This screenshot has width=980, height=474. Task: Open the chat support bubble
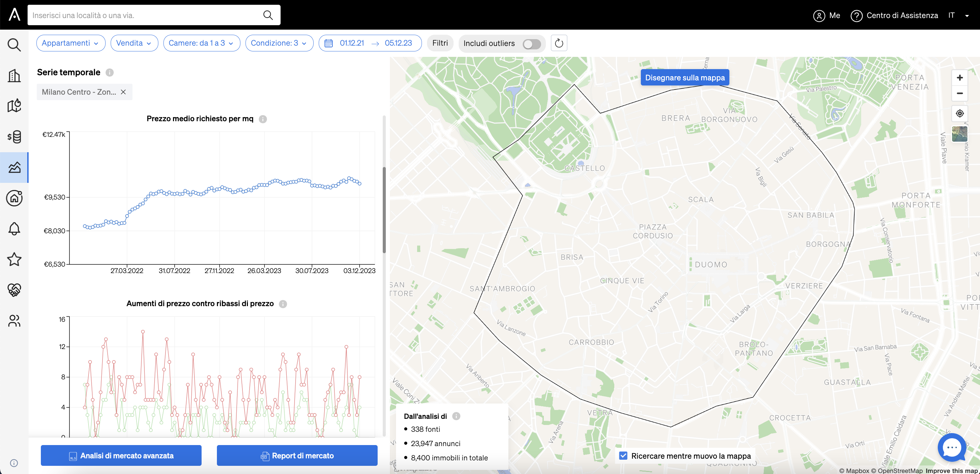coord(952,447)
